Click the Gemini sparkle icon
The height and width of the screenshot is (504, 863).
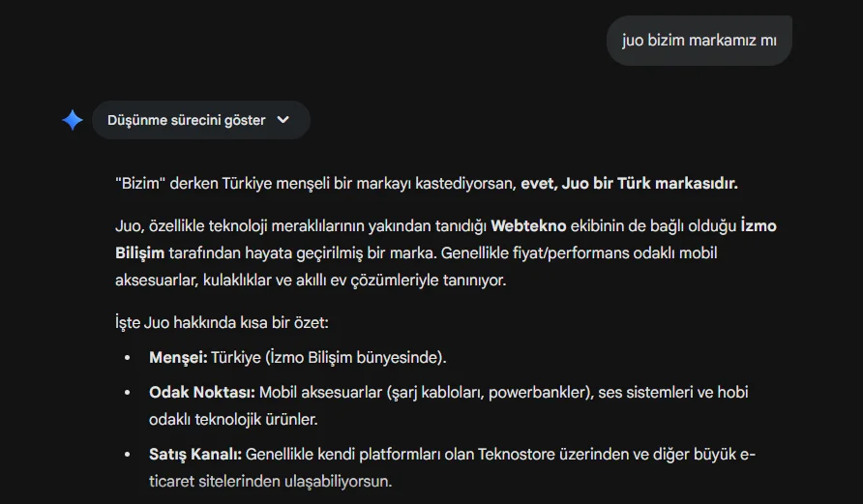tap(73, 120)
